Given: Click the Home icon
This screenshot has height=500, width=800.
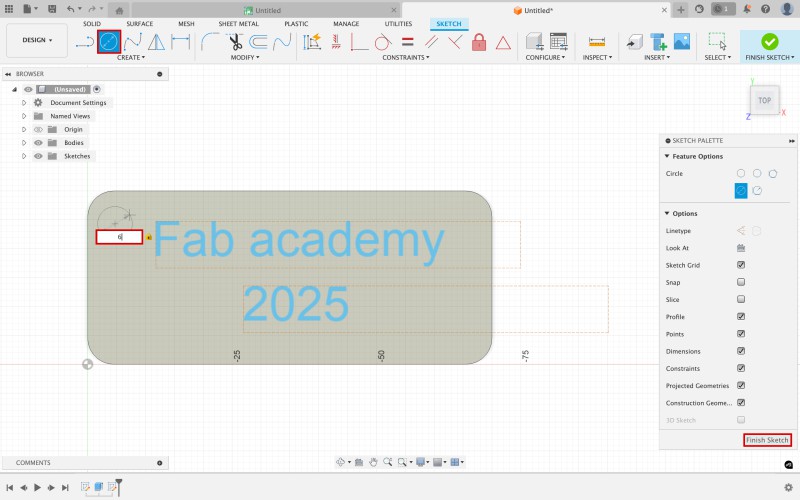Looking at the screenshot, I should 118,10.
